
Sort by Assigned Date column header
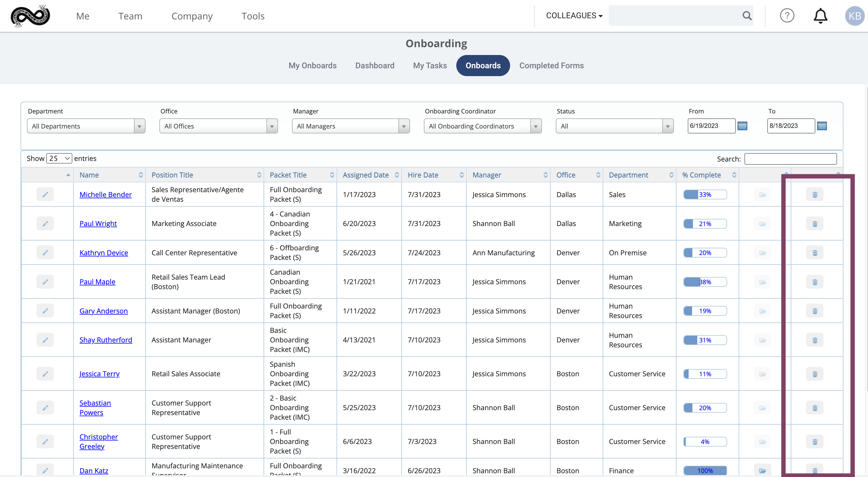click(x=369, y=175)
